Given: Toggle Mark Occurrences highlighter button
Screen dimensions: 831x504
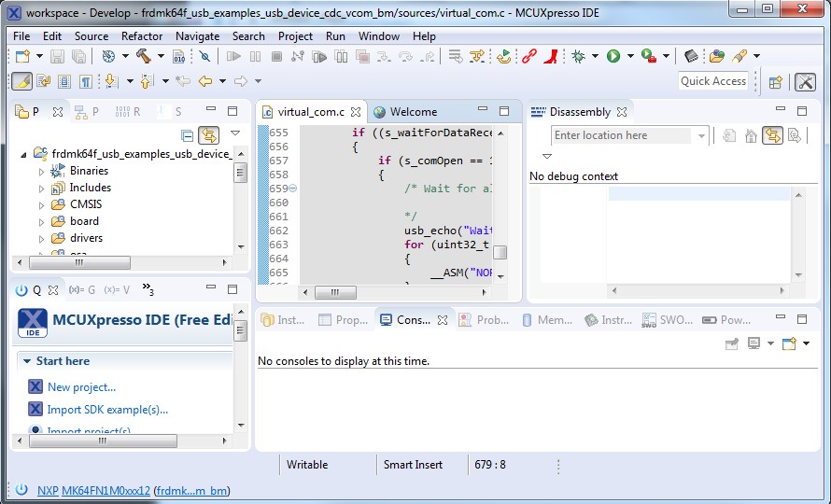Looking at the screenshot, I should pyautogui.click(x=22, y=81).
